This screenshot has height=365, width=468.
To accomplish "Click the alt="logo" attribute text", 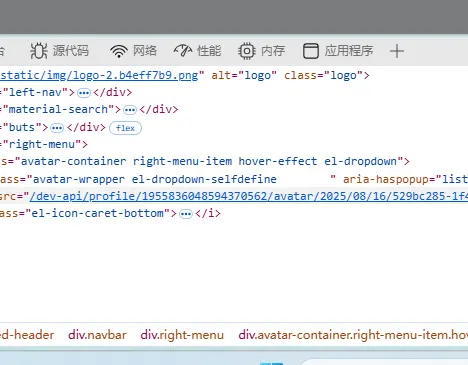I will coord(244,75).
